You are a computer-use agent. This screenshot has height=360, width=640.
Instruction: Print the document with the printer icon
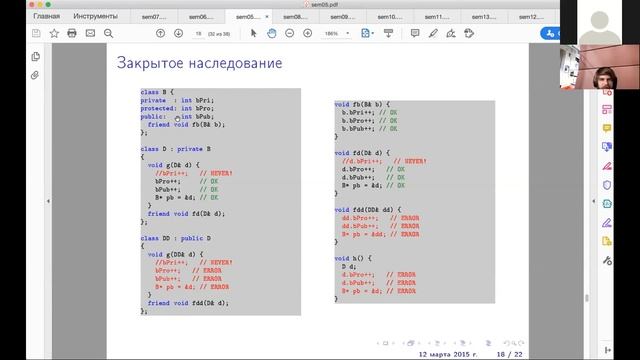tap(72, 33)
